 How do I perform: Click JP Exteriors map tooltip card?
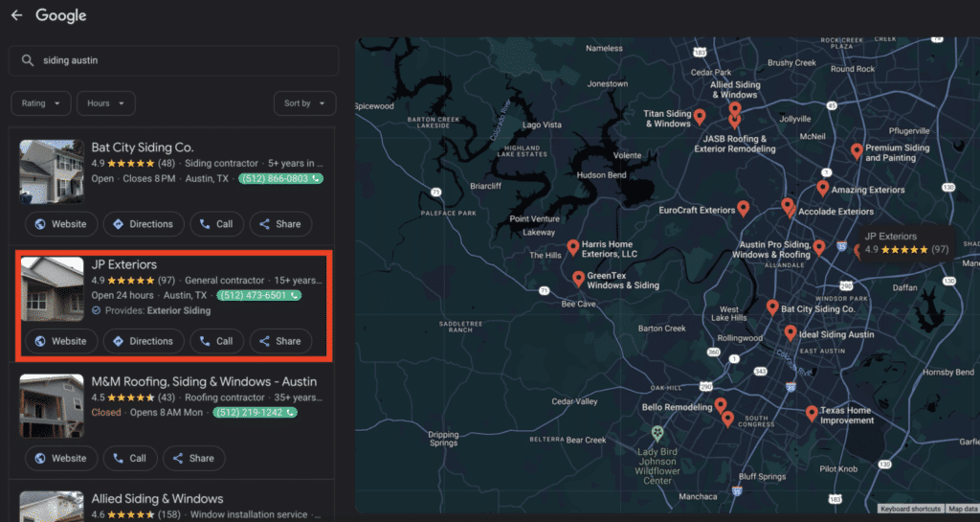tap(906, 243)
